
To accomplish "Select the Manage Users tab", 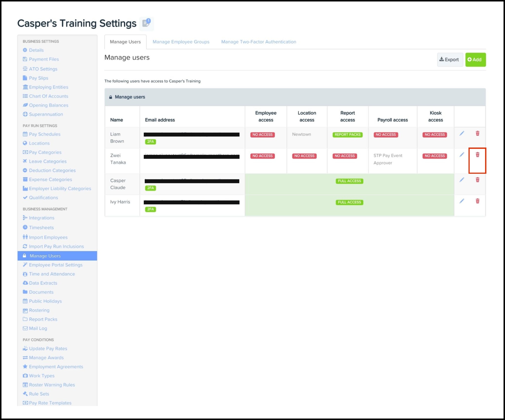I will click(125, 42).
